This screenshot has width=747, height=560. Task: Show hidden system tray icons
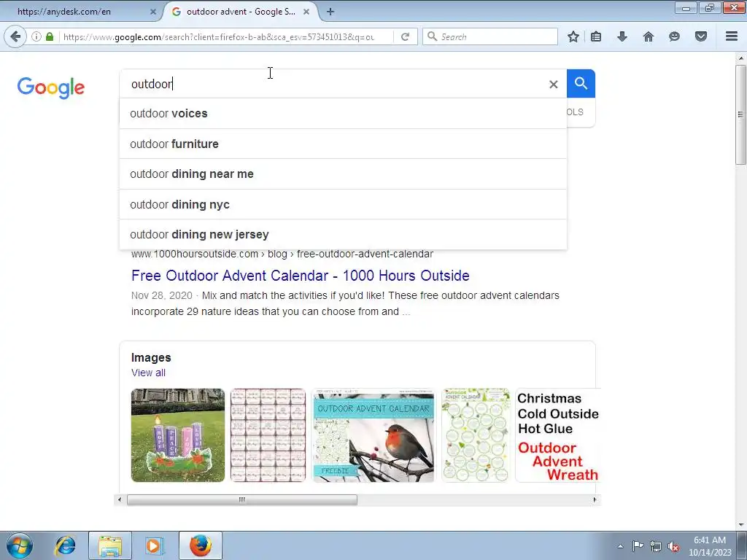620,546
